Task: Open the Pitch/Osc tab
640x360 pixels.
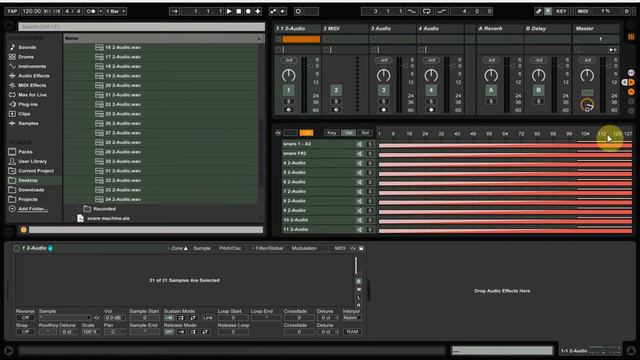Action: [x=230, y=248]
